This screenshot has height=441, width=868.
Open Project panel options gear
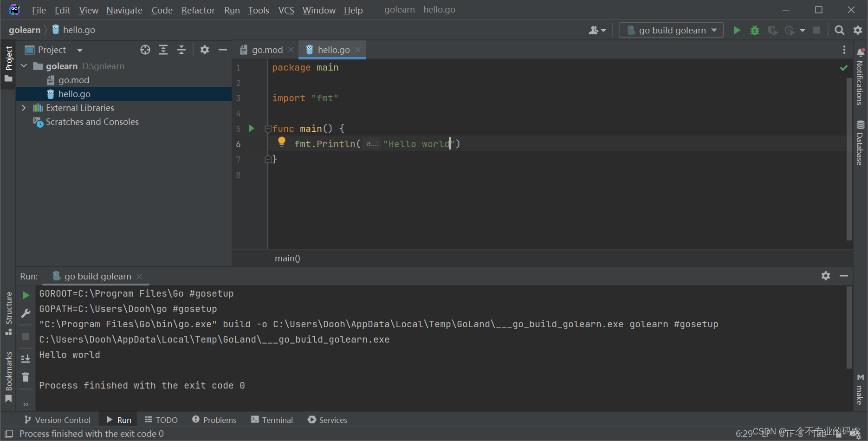pos(205,50)
